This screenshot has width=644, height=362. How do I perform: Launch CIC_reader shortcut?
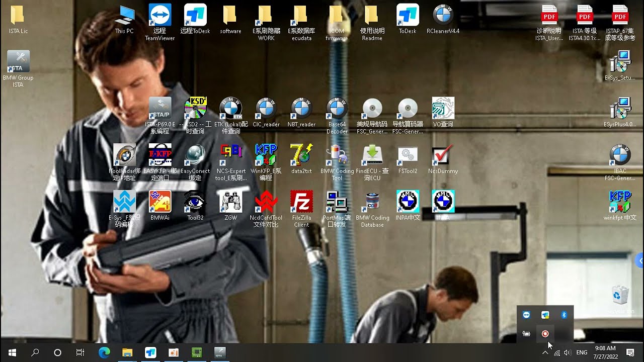266,113
